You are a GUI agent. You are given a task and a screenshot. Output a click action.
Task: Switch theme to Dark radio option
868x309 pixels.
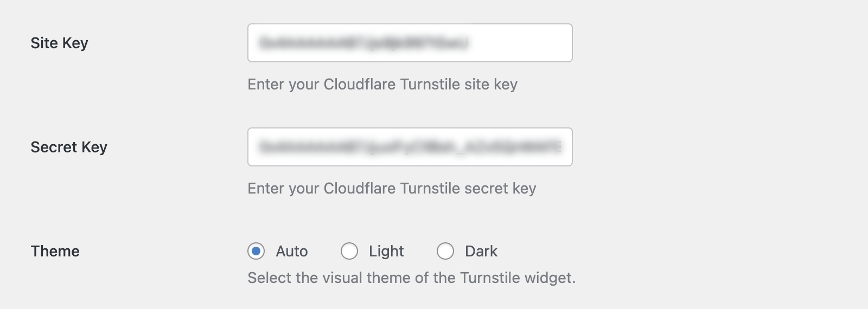[x=445, y=251]
